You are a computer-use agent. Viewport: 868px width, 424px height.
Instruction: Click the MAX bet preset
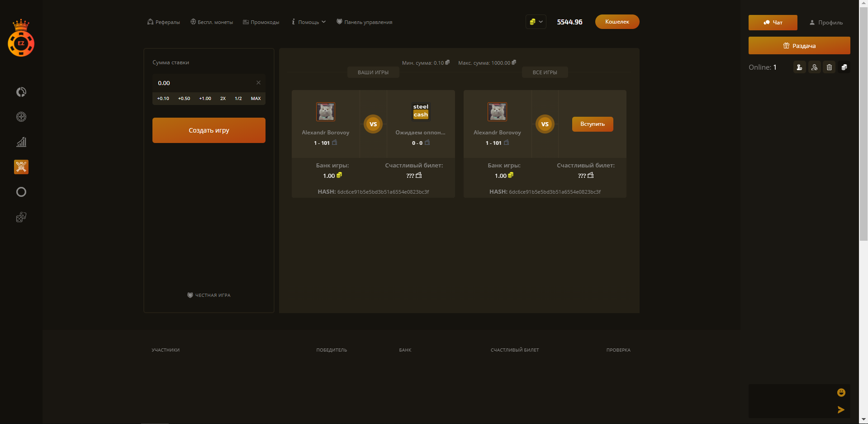pos(256,99)
